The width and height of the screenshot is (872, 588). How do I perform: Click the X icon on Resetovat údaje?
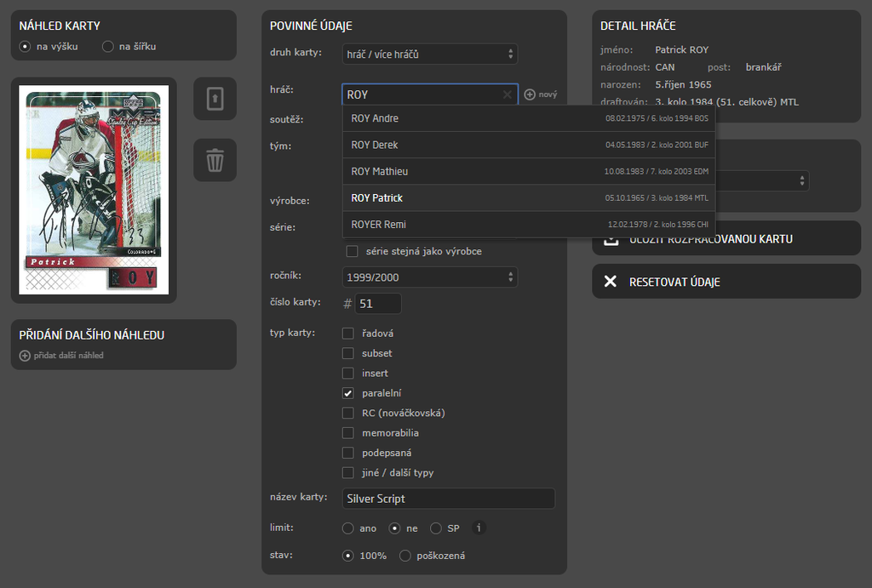pyautogui.click(x=610, y=281)
